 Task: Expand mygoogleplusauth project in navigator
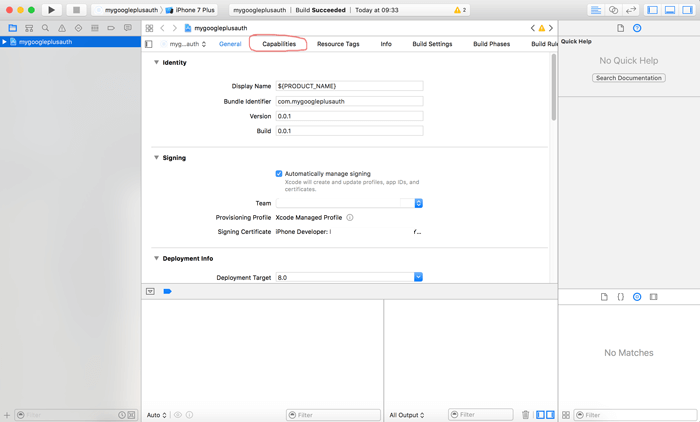point(4,42)
